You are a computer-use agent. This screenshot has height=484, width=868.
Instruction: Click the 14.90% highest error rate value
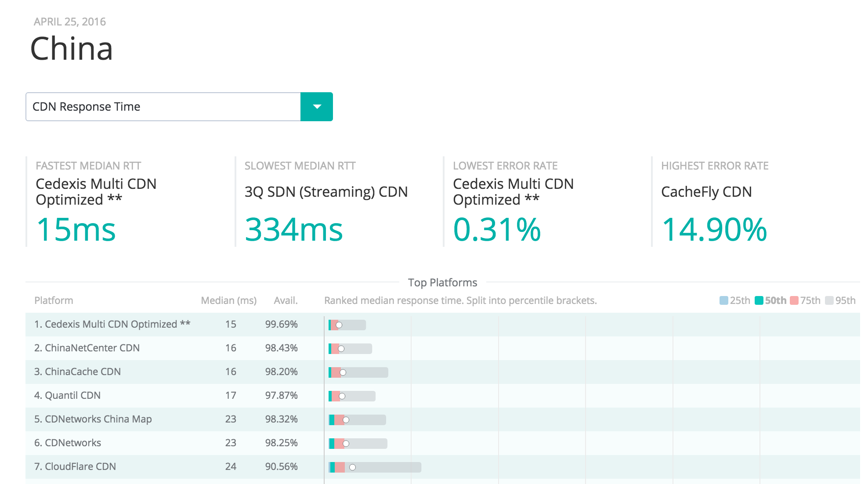coord(714,229)
